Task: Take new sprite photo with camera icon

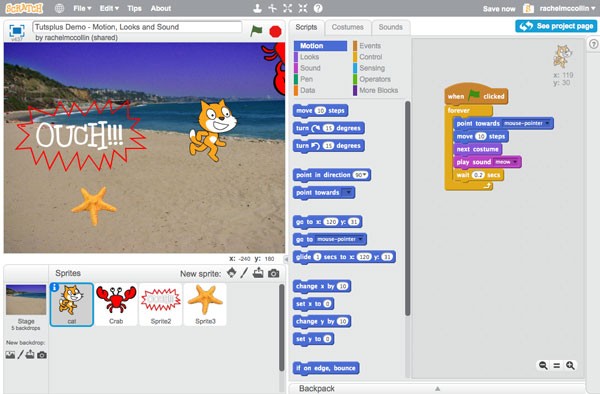Action: (274, 274)
